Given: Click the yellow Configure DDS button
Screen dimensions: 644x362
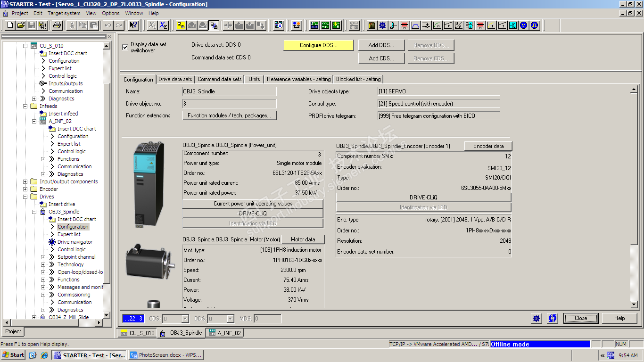Looking at the screenshot, I should click(x=318, y=45).
